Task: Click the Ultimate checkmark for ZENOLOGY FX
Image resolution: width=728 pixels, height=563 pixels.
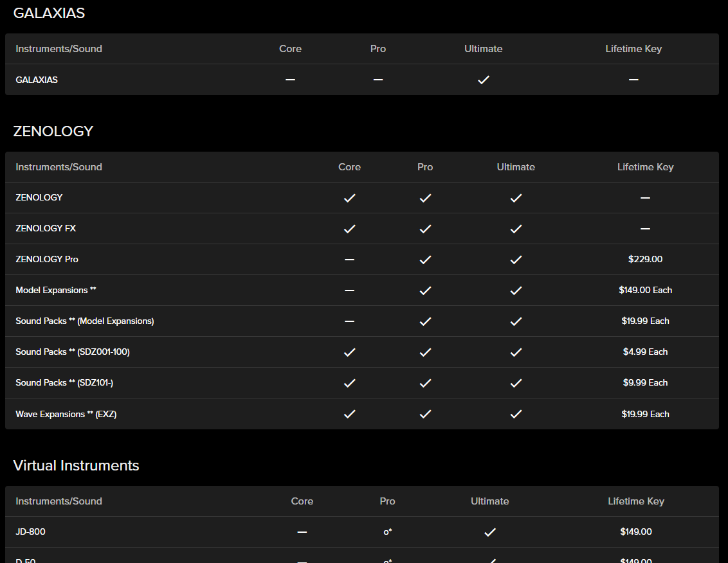Action: tap(516, 229)
